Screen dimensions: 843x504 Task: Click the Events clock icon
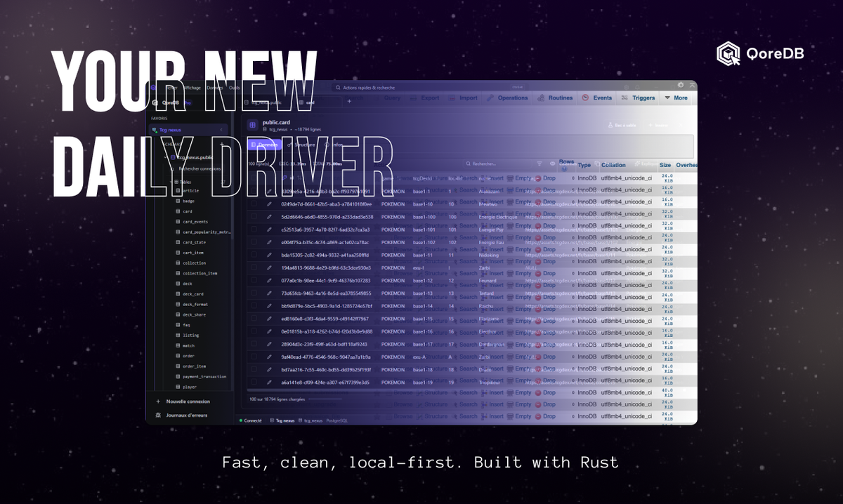[x=587, y=98]
